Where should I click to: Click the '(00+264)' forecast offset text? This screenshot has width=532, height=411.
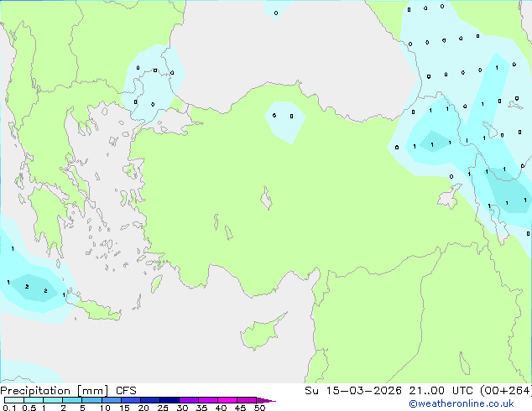pos(506,391)
